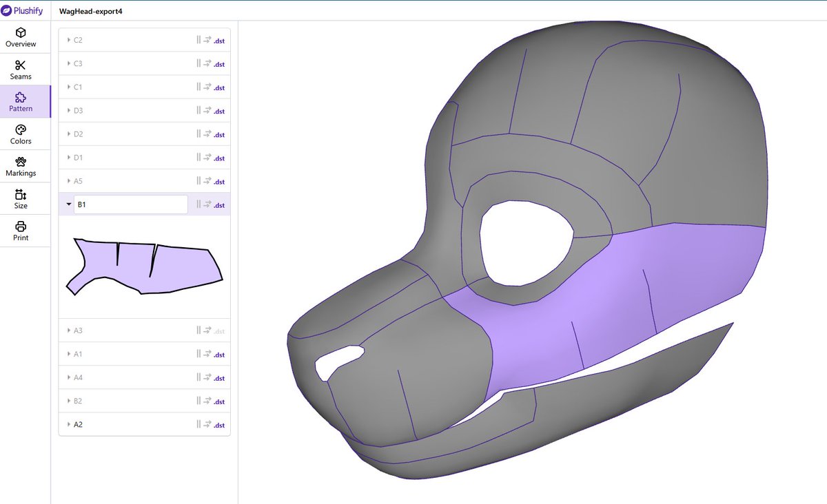Image resolution: width=827 pixels, height=504 pixels.
Task: Click the arrows icon on row A4
Action: 207,377
